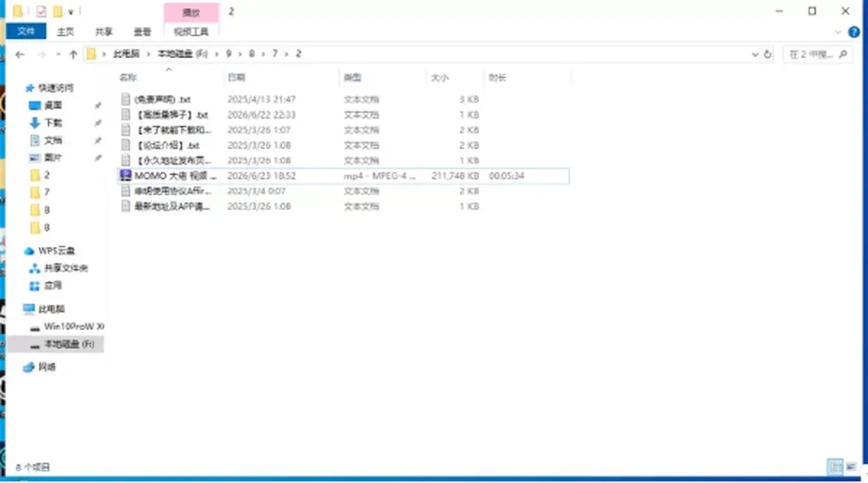
Task: Select the text file dated 2025/3/26 1:07
Action: [x=344, y=129]
